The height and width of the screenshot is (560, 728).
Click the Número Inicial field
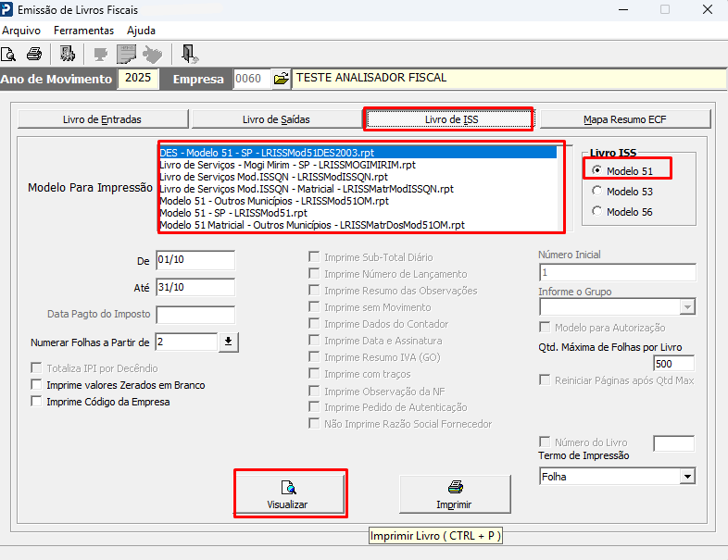click(x=618, y=272)
